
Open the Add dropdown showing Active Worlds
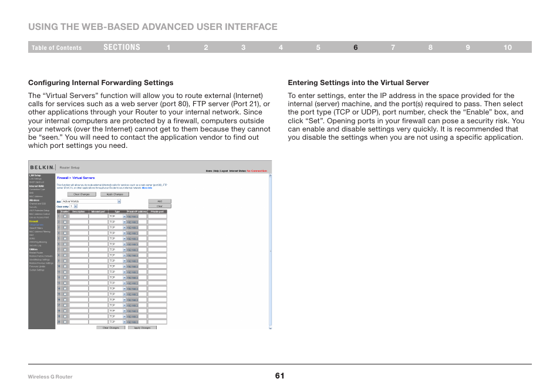click(92, 201)
